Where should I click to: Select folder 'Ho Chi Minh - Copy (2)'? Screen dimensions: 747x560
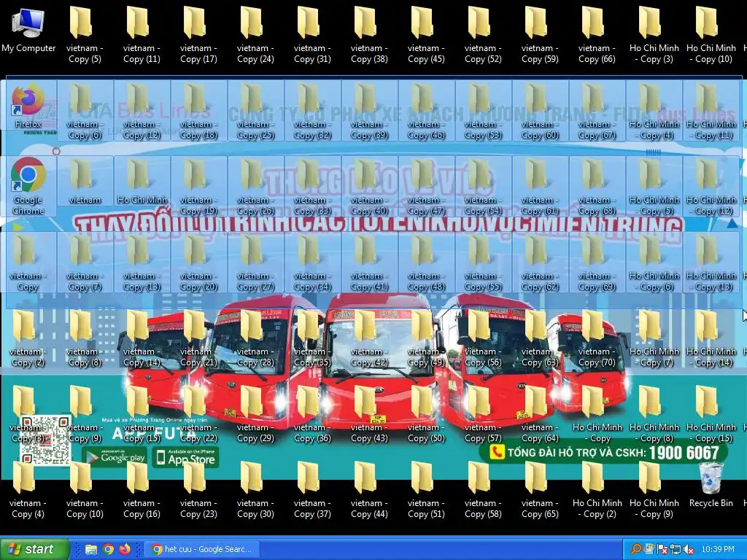[x=597, y=489]
